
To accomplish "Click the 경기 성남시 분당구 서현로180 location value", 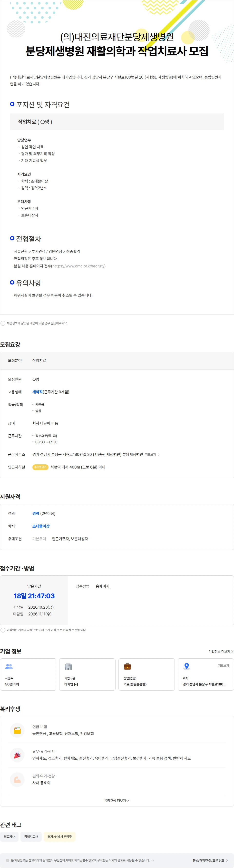I will pos(204,684).
